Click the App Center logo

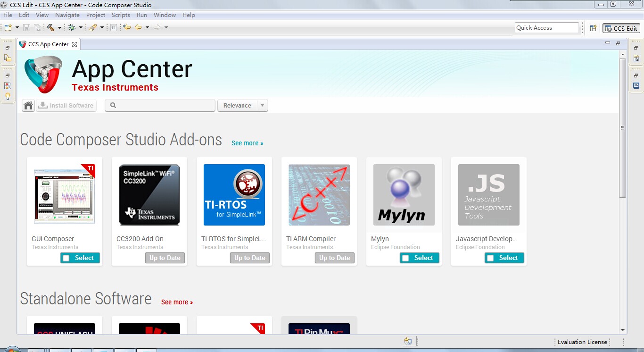tap(43, 74)
